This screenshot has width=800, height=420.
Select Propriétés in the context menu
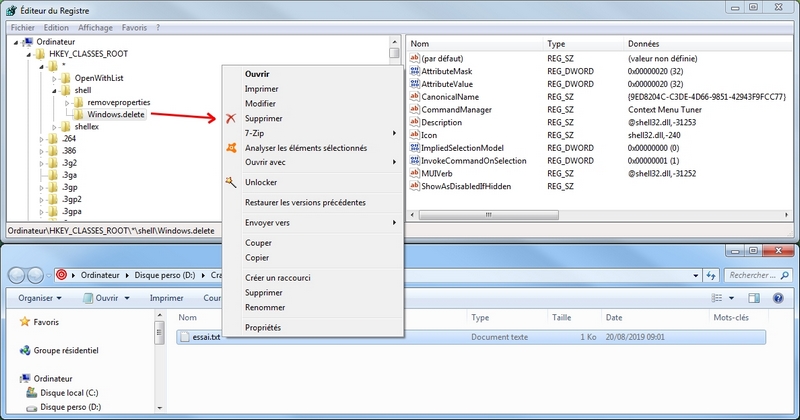[263, 327]
